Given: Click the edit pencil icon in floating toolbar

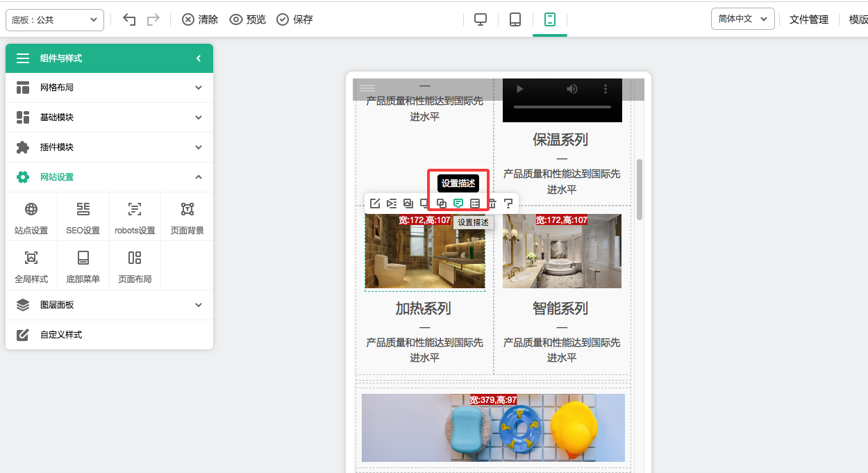Looking at the screenshot, I should coord(375,204).
